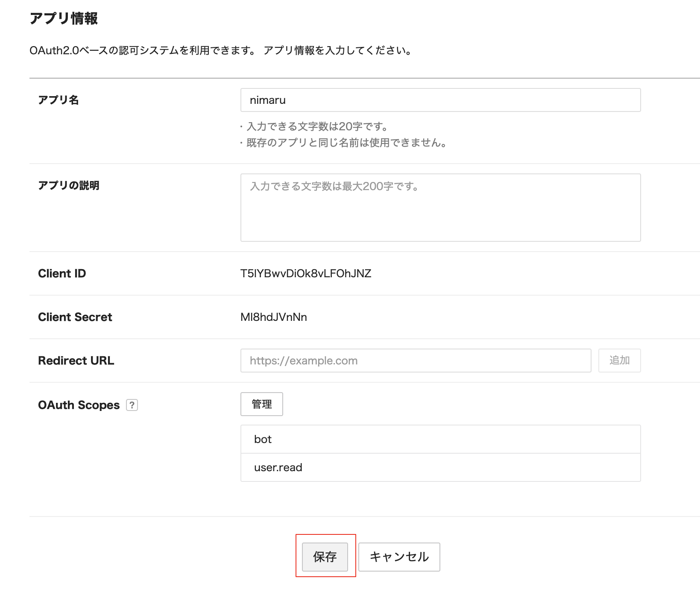The width and height of the screenshot is (700, 616).
Task: Select the user.read scope entry
Action: coord(440,467)
